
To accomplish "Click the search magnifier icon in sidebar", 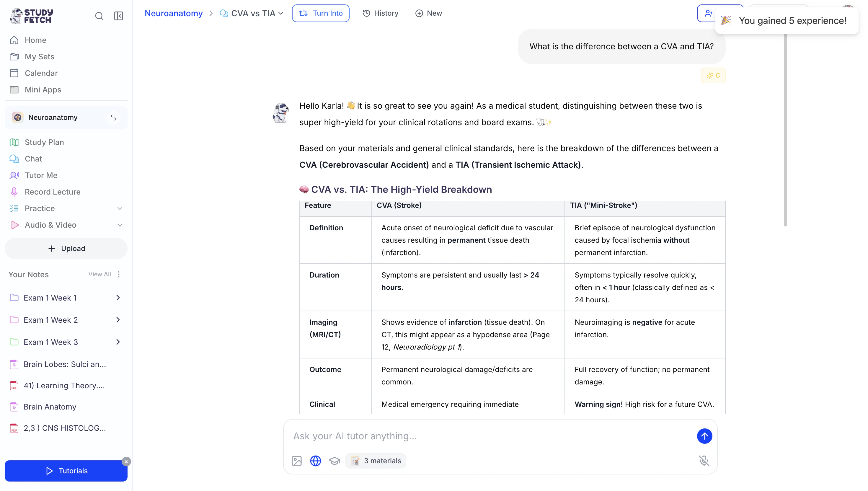I will click(x=99, y=16).
